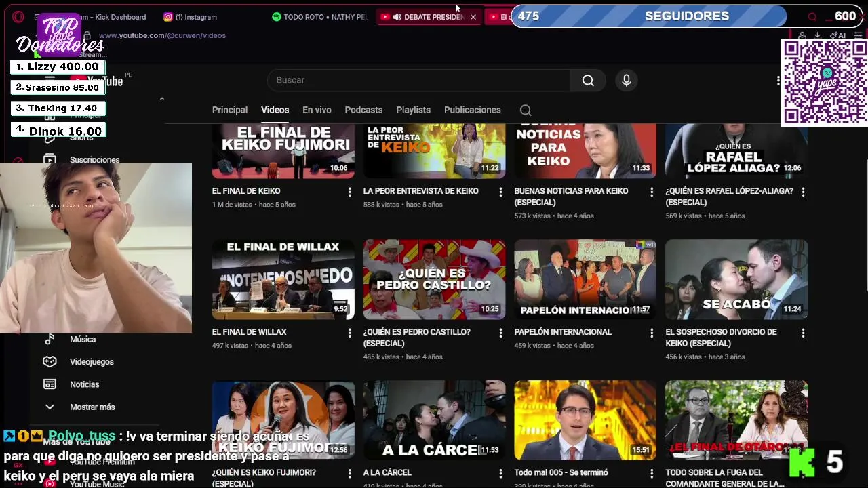Screen dimensions: 868x488
Task: Open the channel Playlists tab
Action: (413, 110)
